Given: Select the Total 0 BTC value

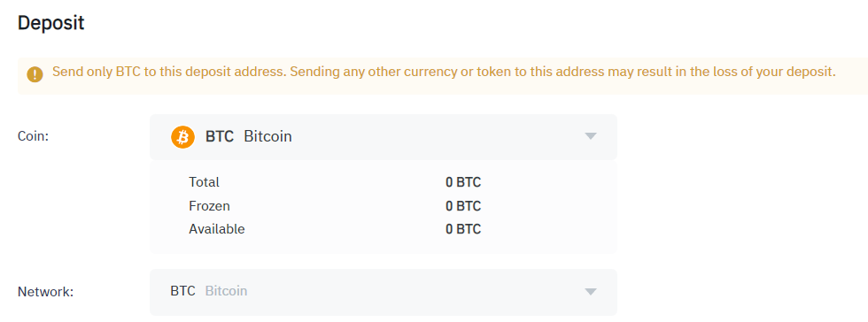Looking at the screenshot, I should point(463,182).
